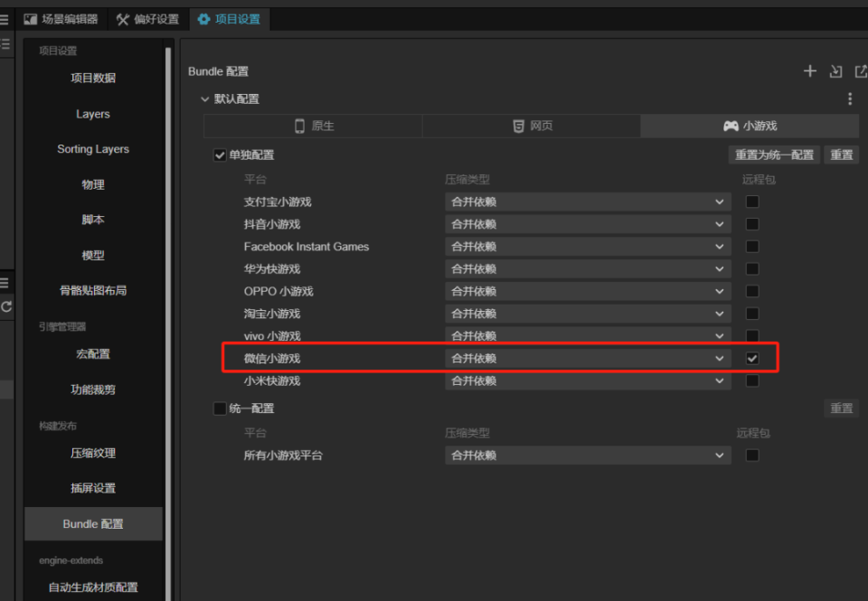
Task: Enable remote bundle for 华为快游戏
Action: [751, 269]
